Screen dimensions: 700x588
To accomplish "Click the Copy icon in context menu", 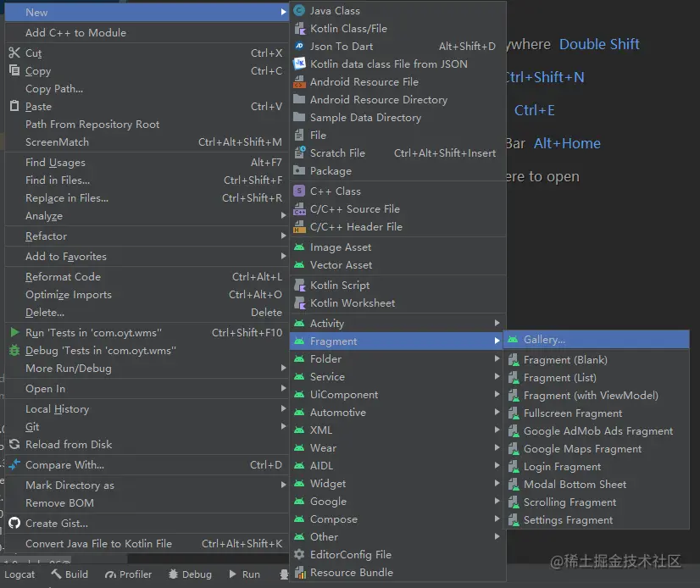I will (14, 70).
